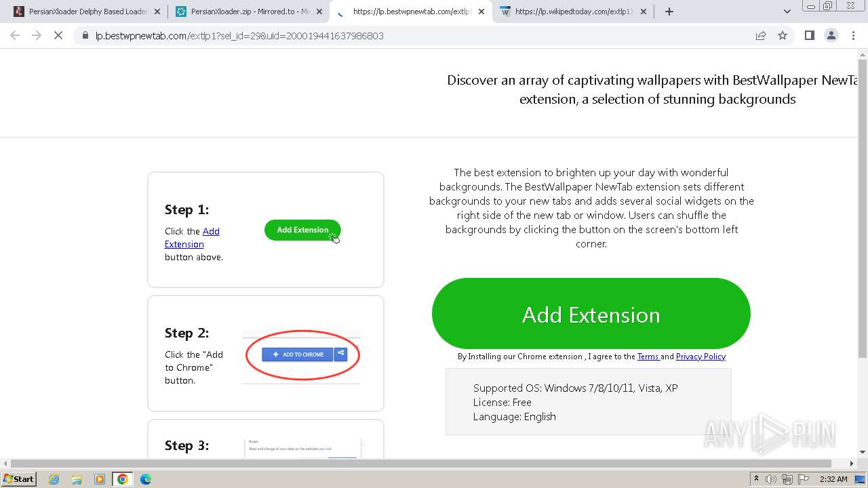Close the PersianXloader.zip Mirrored.to tab
Viewport: 868px width, 488px height.
coord(319,12)
